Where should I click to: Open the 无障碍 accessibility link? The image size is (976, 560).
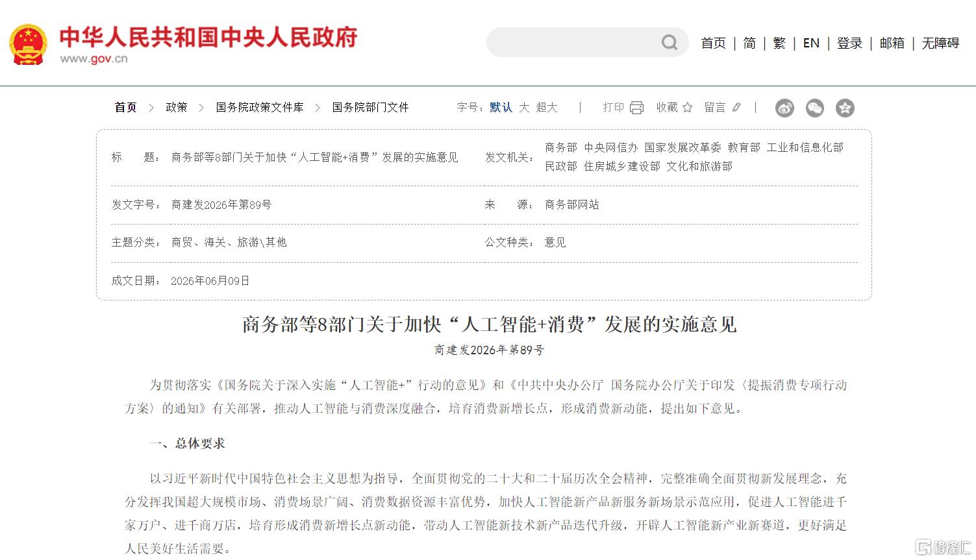(x=940, y=43)
